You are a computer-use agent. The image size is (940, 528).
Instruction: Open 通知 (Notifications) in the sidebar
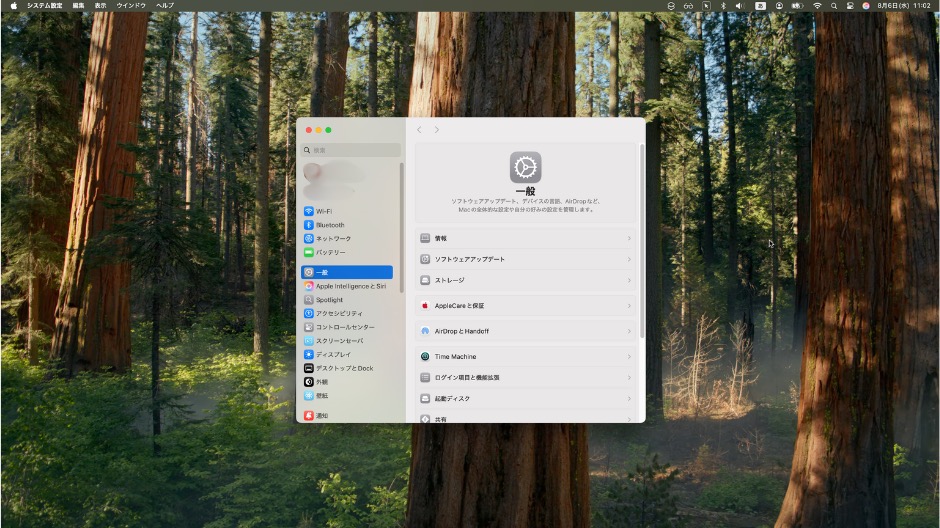[347, 415]
